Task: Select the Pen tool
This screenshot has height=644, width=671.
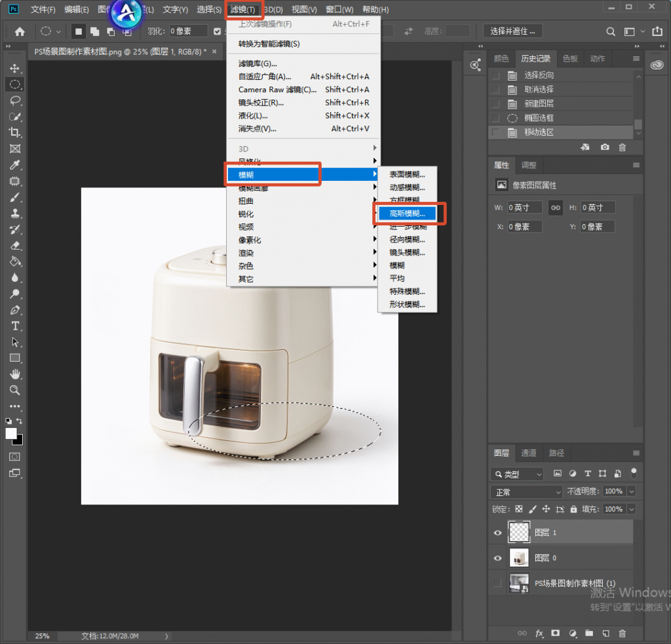Action: [15, 311]
